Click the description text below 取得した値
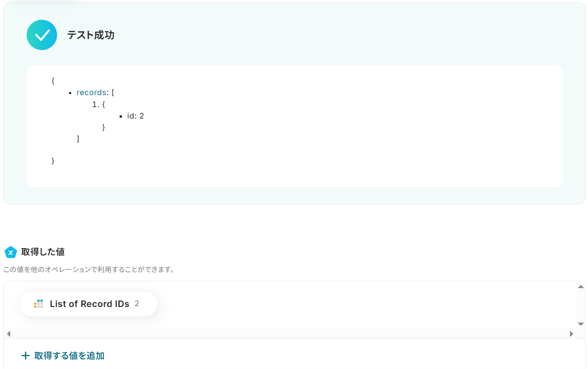 click(x=89, y=269)
